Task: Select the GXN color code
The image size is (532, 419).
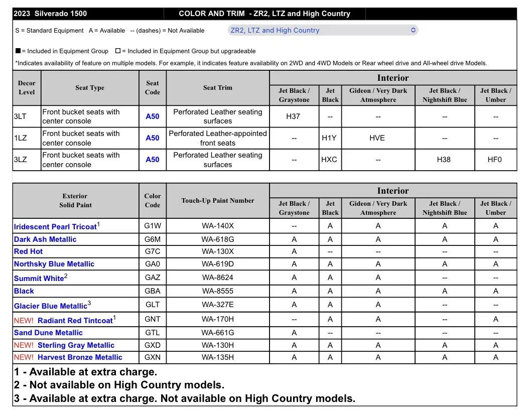Action: 153,357
